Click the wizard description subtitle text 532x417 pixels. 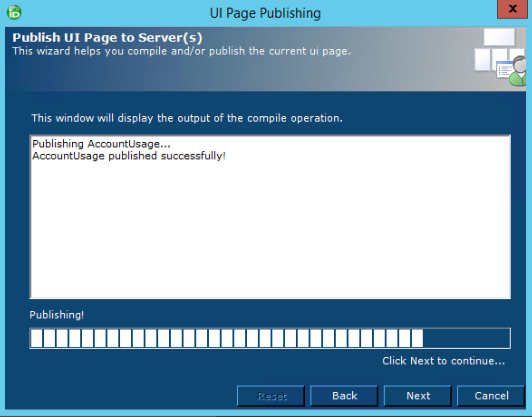(182, 51)
